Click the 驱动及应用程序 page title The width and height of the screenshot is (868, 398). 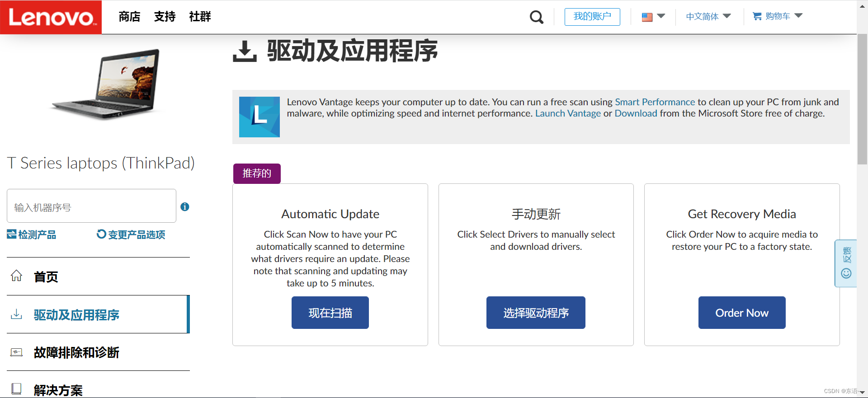pos(352,51)
